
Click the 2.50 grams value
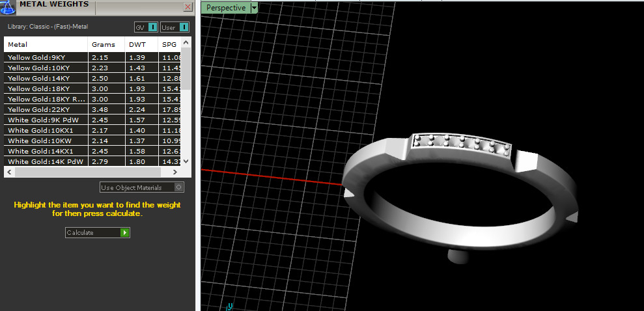pyautogui.click(x=100, y=78)
